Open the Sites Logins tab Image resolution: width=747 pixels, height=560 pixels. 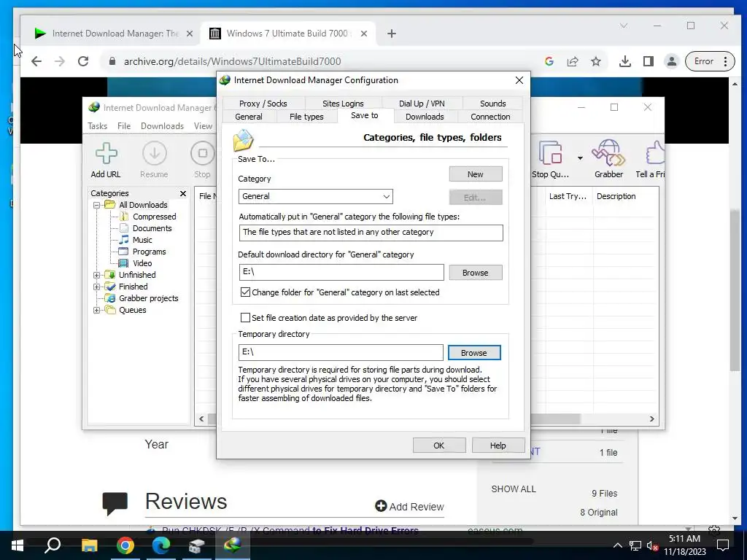click(343, 104)
